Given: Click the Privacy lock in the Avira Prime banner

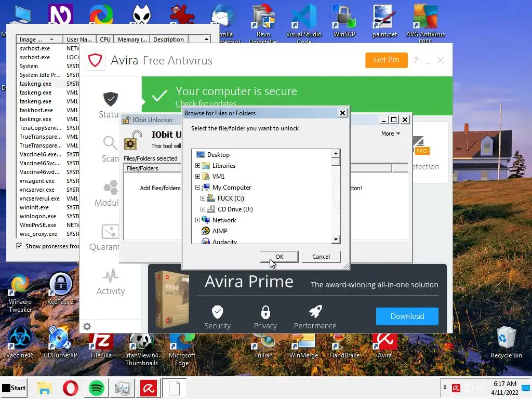Looking at the screenshot, I should [265, 312].
